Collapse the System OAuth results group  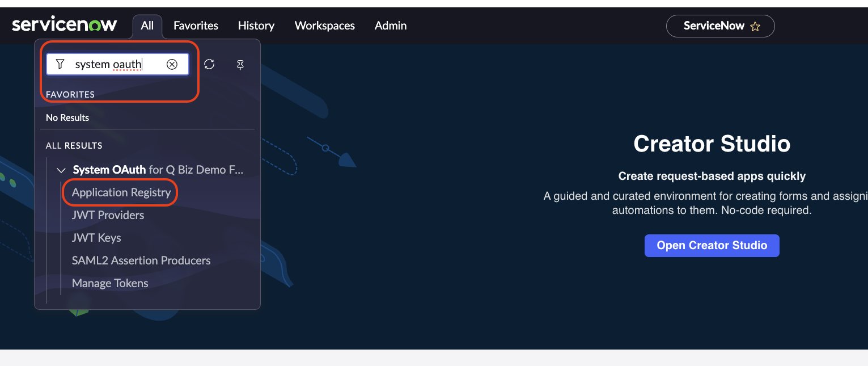[61, 170]
